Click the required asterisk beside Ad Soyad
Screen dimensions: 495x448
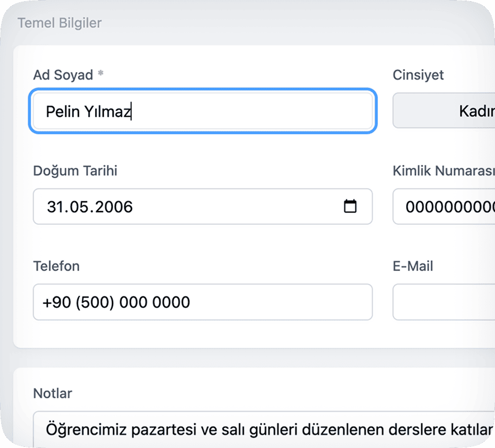100,74
